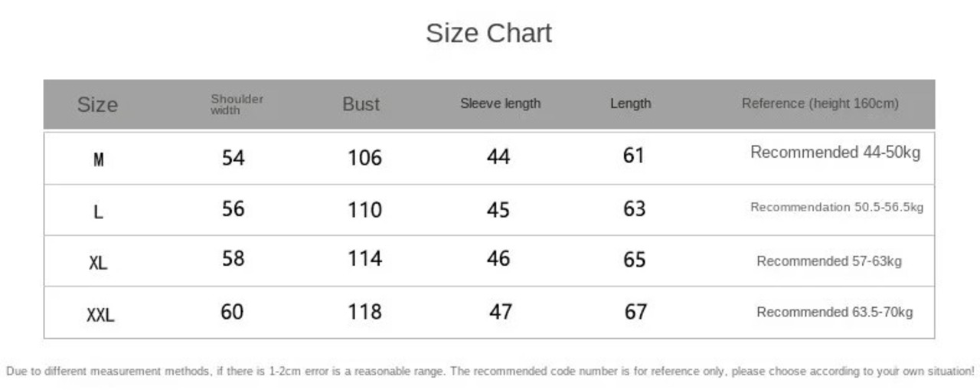Select the Recommended 57-63kg cell
The image size is (980, 390).
coord(829,261)
